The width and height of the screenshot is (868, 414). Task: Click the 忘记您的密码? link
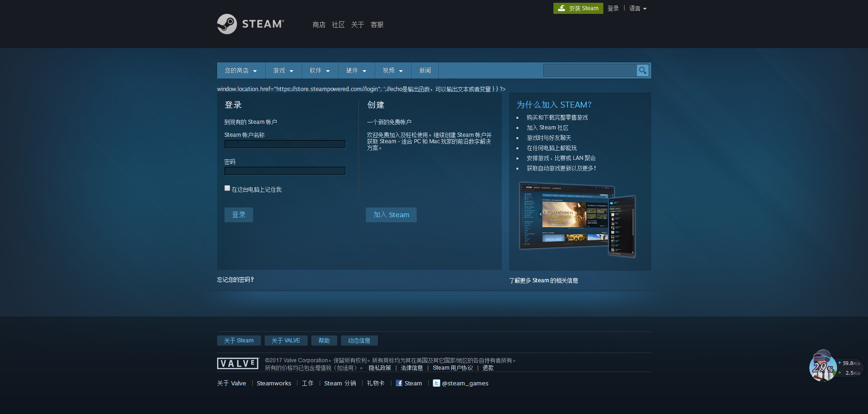(x=236, y=280)
